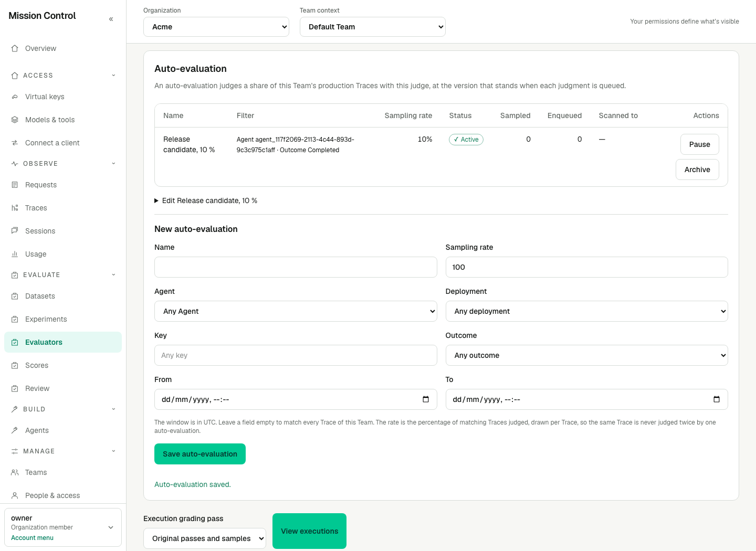This screenshot has height=551, width=756.
Task: Open the Team context dropdown
Action: 373,27
